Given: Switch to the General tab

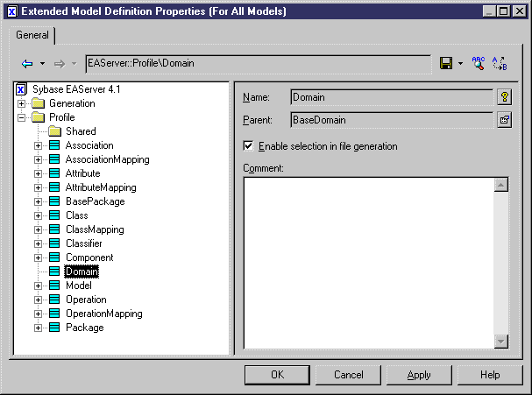Looking at the screenshot, I should click(32, 35).
